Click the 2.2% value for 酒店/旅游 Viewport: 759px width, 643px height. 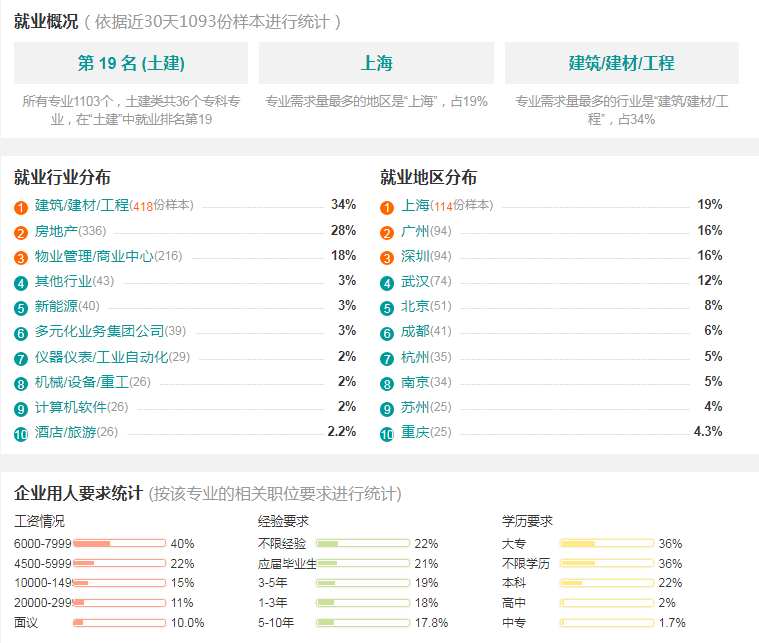(x=342, y=431)
